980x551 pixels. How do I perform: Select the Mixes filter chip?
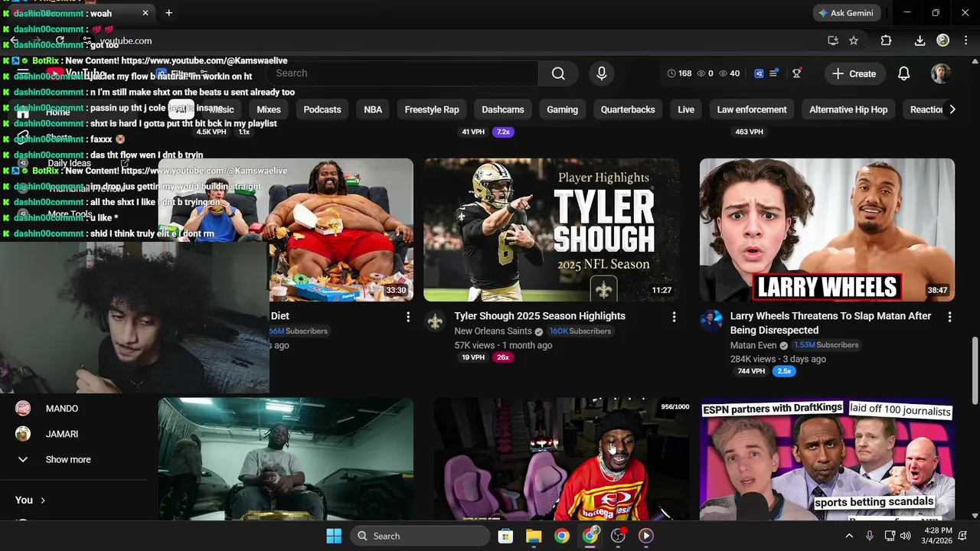[269, 109]
